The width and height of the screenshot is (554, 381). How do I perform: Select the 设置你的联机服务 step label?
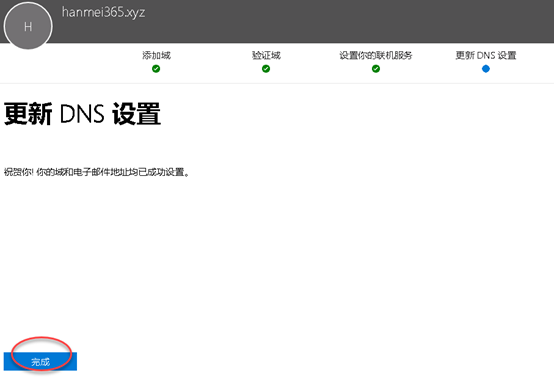click(376, 55)
